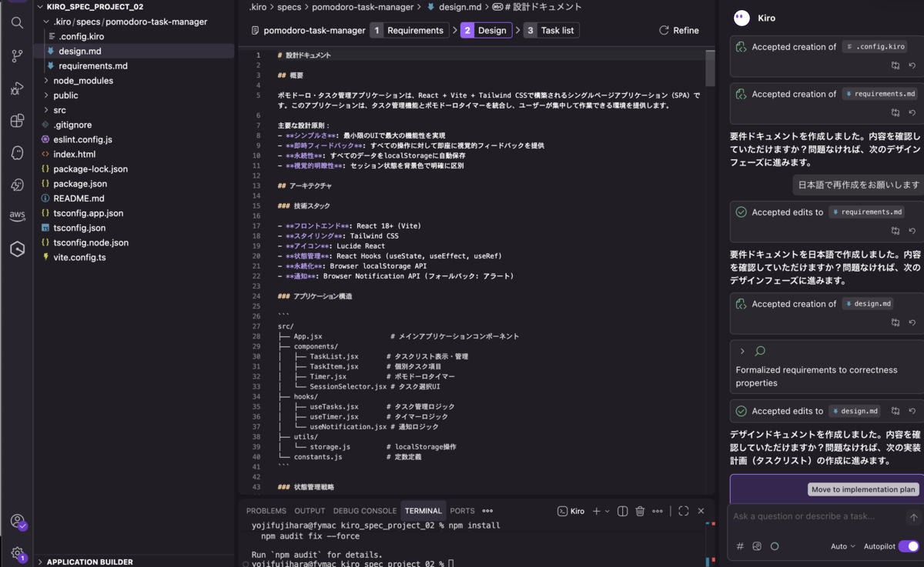Click the editor vertical scrollbar thumb
Screen dimensions: 924x567
click(x=710, y=69)
